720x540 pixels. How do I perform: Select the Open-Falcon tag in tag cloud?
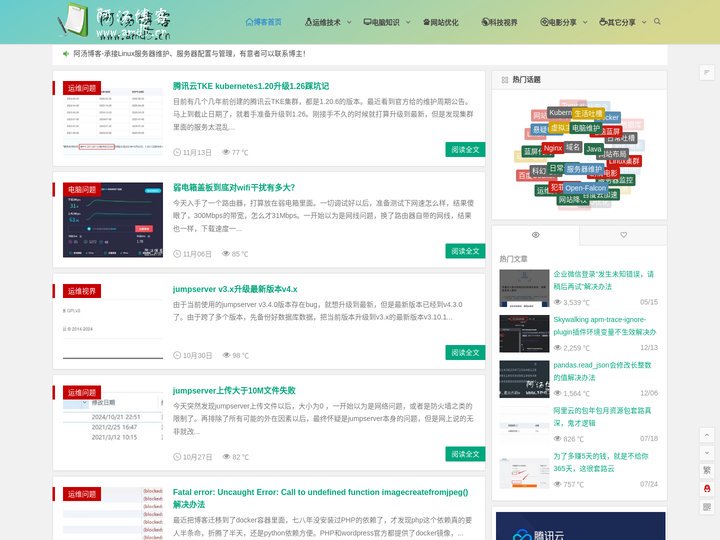(x=585, y=188)
